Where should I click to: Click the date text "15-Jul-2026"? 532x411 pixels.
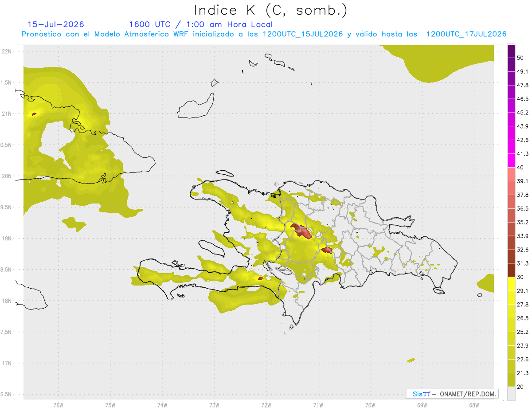click(x=56, y=24)
